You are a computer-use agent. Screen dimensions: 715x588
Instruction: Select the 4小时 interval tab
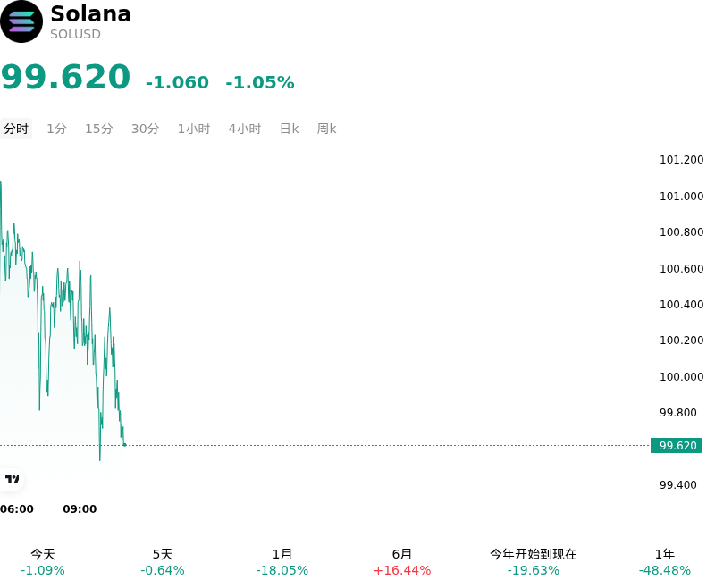click(x=244, y=129)
